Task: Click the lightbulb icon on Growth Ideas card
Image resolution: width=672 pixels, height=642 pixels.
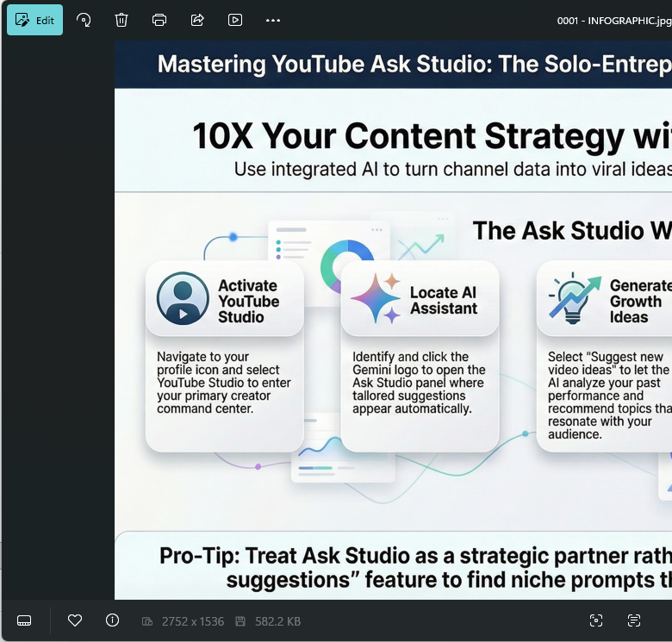Action: click(x=572, y=299)
